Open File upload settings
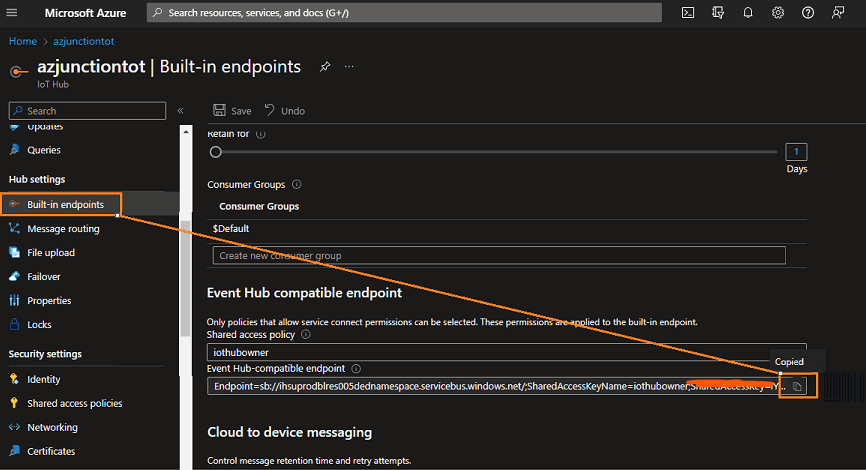The image size is (866, 470). tap(51, 252)
